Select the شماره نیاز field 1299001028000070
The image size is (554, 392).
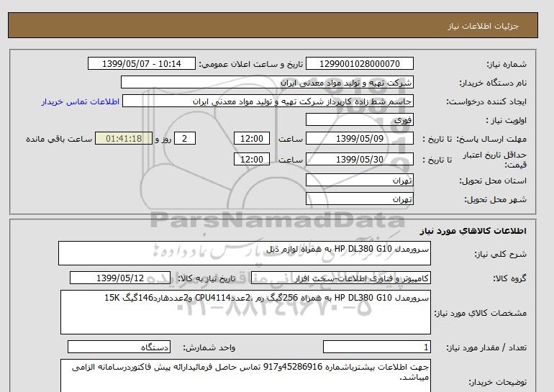359,63
